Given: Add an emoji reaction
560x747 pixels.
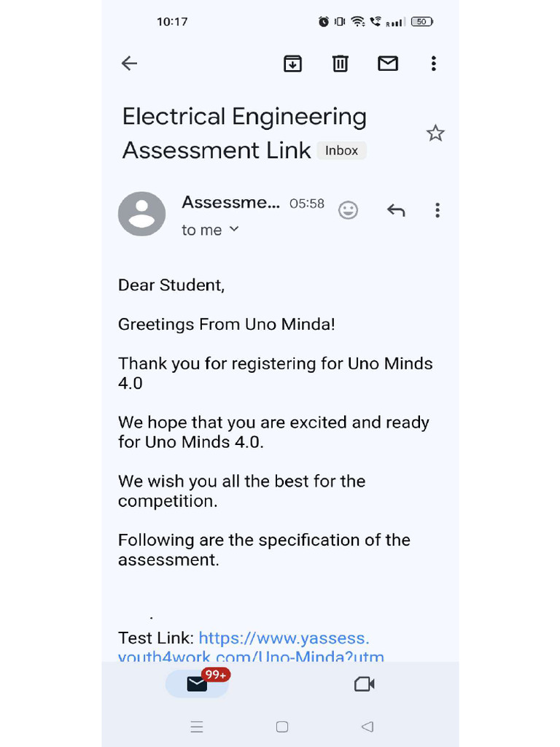Looking at the screenshot, I should pyautogui.click(x=349, y=210).
